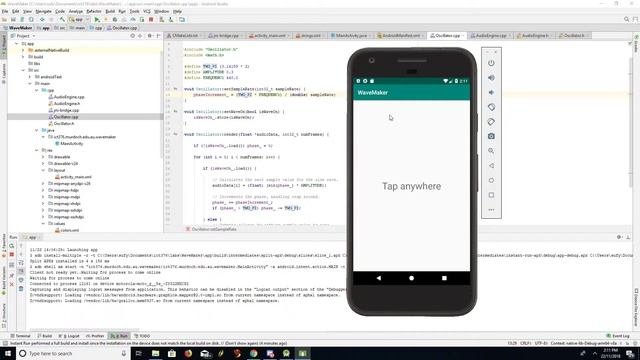Collapse the cpp folder node
Image resolution: width=640 pixels, height=360 pixels.
pos(36,90)
